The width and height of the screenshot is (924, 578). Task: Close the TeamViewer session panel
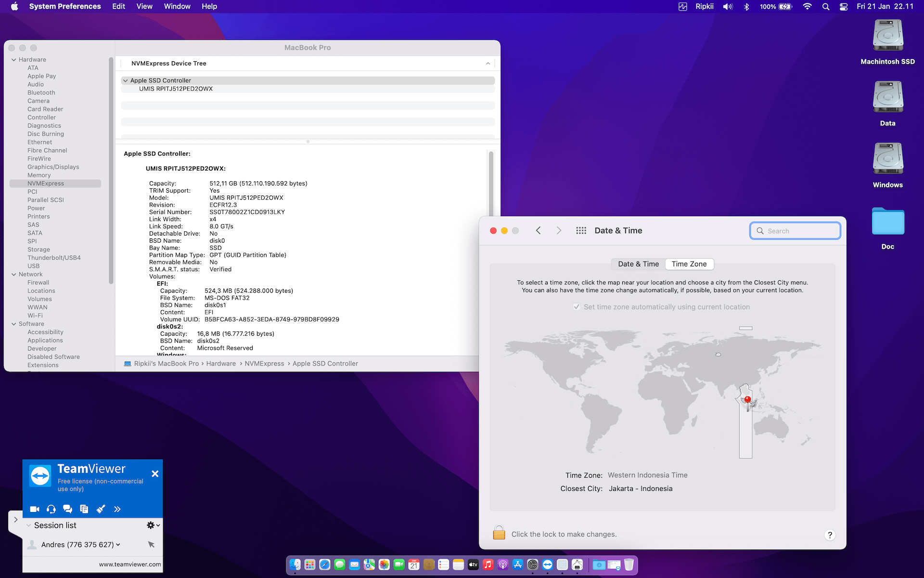click(155, 474)
